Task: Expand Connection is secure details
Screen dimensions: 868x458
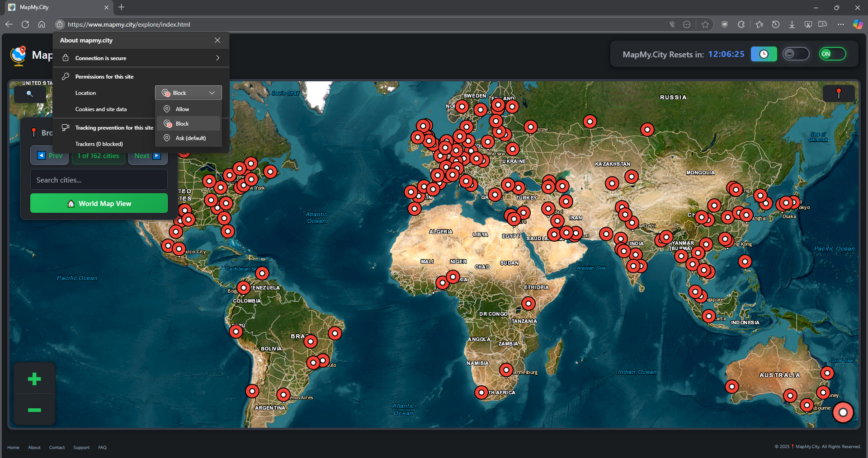Action: click(141, 58)
